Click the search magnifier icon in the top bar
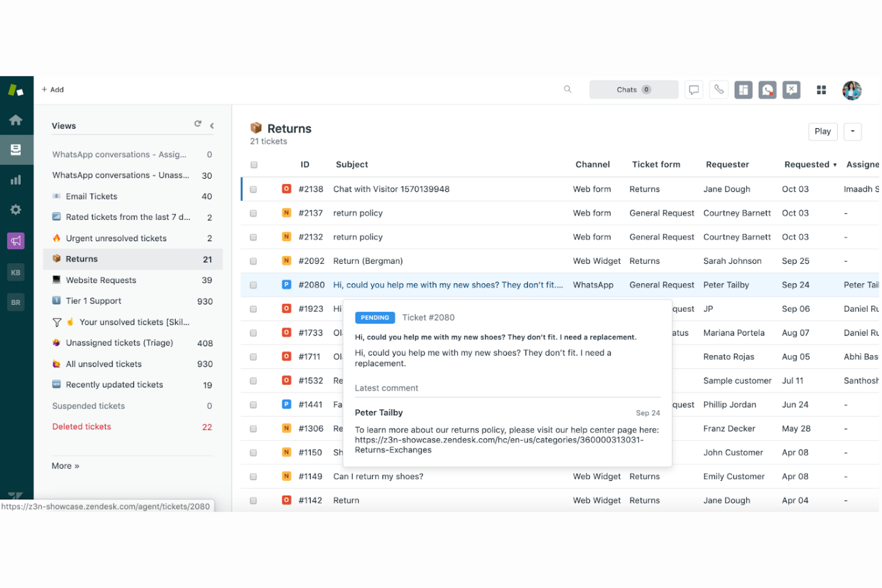882x588 pixels. (567, 89)
